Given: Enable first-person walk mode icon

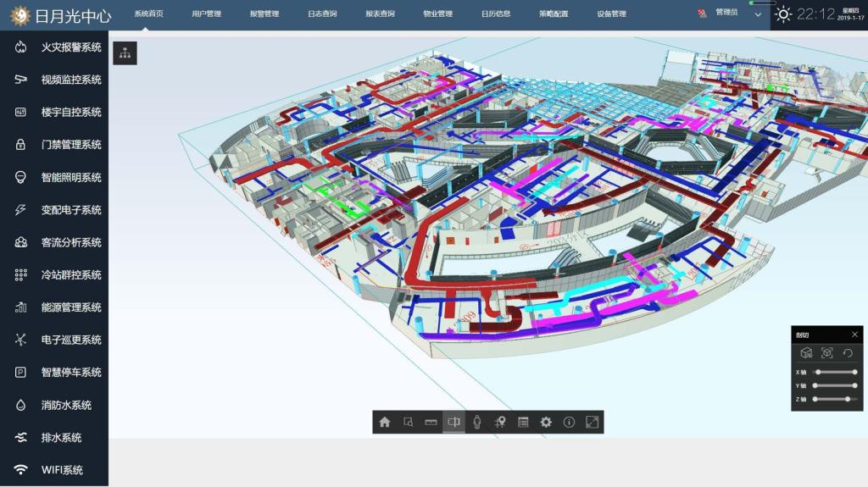Looking at the screenshot, I should click(477, 422).
